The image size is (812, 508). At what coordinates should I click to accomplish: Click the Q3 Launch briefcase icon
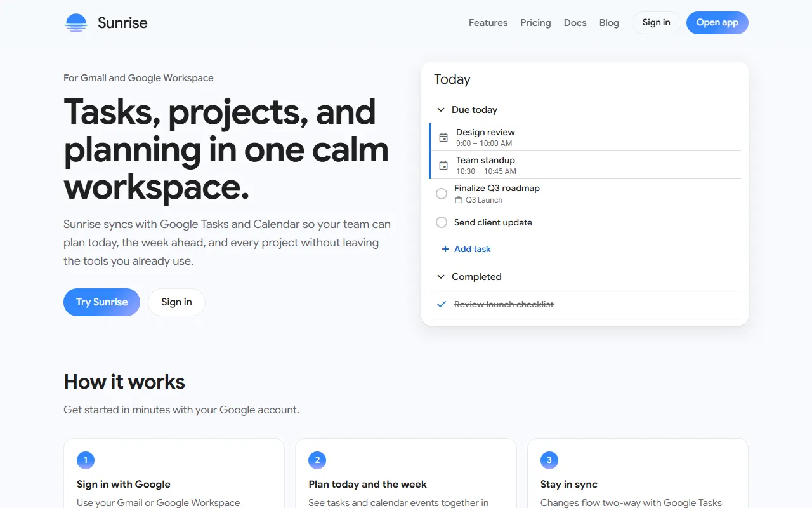[459, 200]
